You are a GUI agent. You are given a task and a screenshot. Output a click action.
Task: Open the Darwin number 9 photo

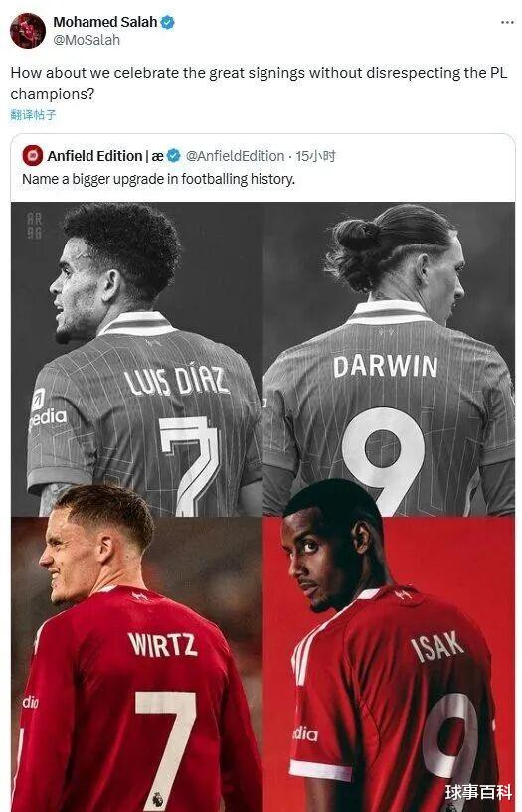pyautogui.click(x=389, y=359)
